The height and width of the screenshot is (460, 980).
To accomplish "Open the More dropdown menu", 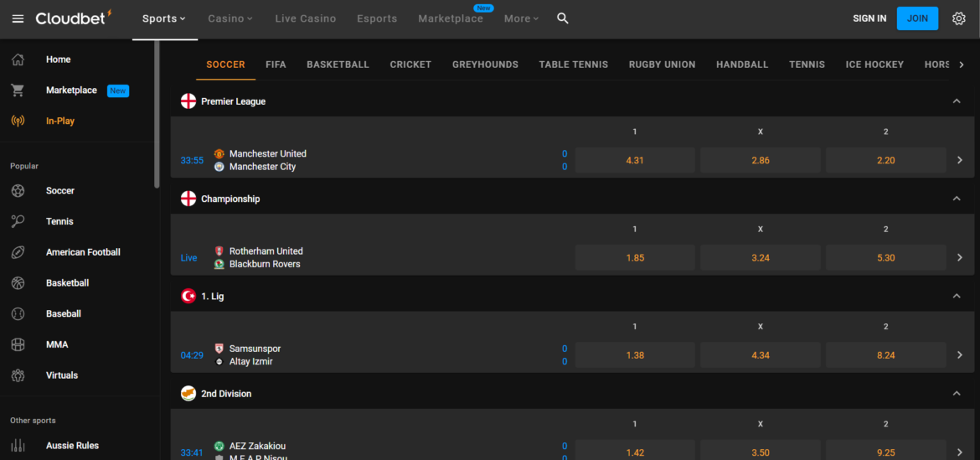I will [x=522, y=18].
